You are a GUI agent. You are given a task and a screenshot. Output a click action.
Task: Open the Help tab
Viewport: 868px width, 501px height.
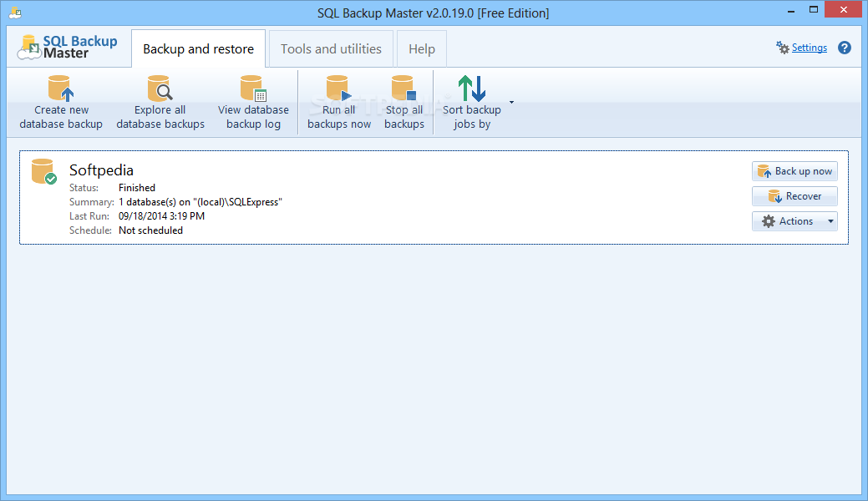coord(422,48)
